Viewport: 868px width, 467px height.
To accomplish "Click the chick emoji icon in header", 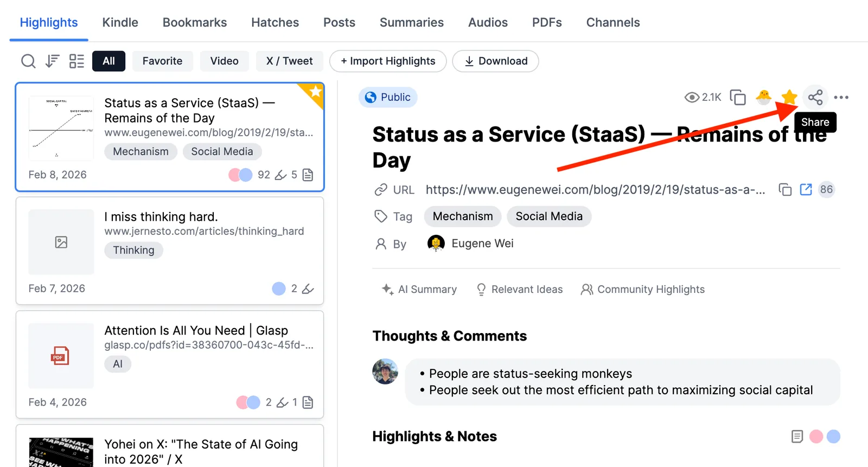I will 763,98.
